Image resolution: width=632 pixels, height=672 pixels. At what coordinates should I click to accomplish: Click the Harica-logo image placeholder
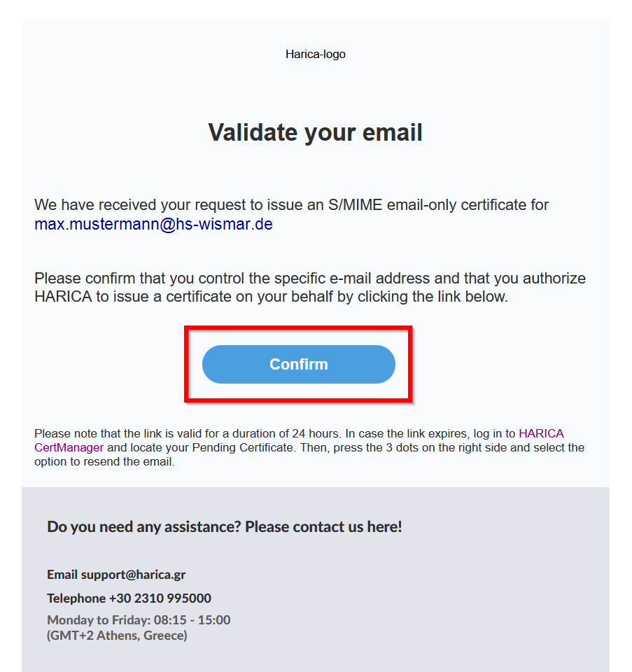(315, 55)
